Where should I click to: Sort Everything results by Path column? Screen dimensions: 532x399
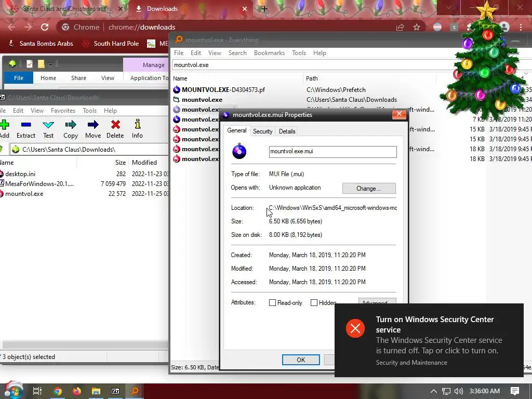pyautogui.click(x=312, y=78)
